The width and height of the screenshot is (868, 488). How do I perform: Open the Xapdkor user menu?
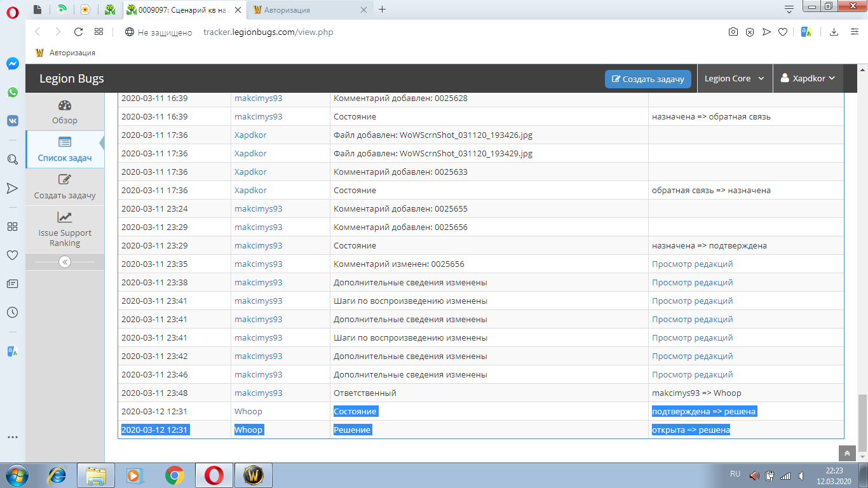808,79
